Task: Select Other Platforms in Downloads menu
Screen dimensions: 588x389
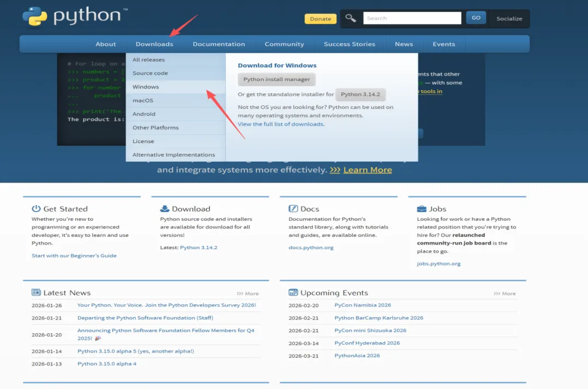Action: (175, 127)
